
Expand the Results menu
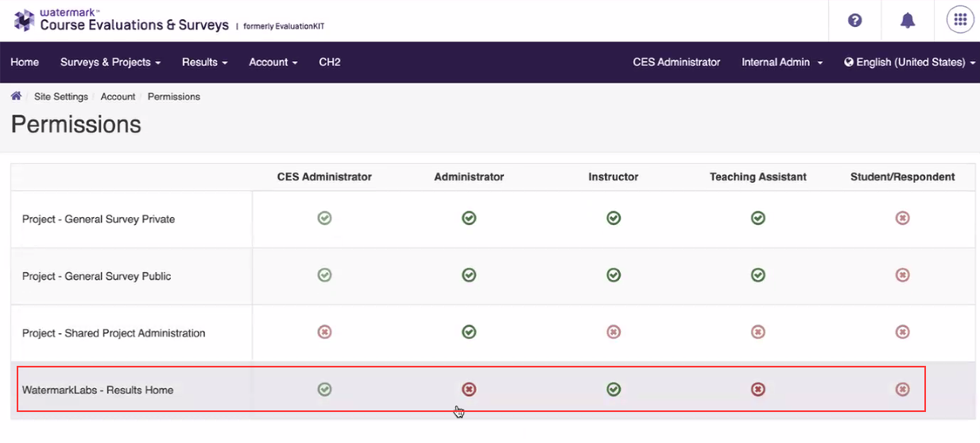click(205, 62)
